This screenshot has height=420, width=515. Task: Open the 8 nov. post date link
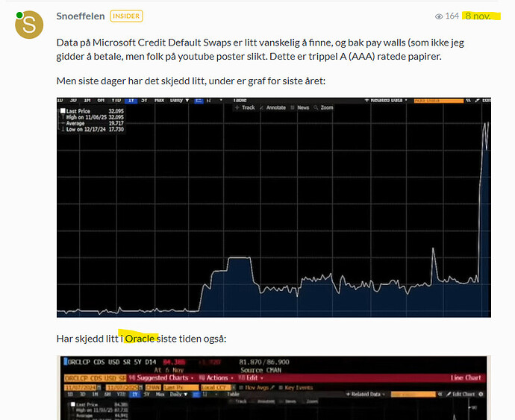(x=478, y=16)
